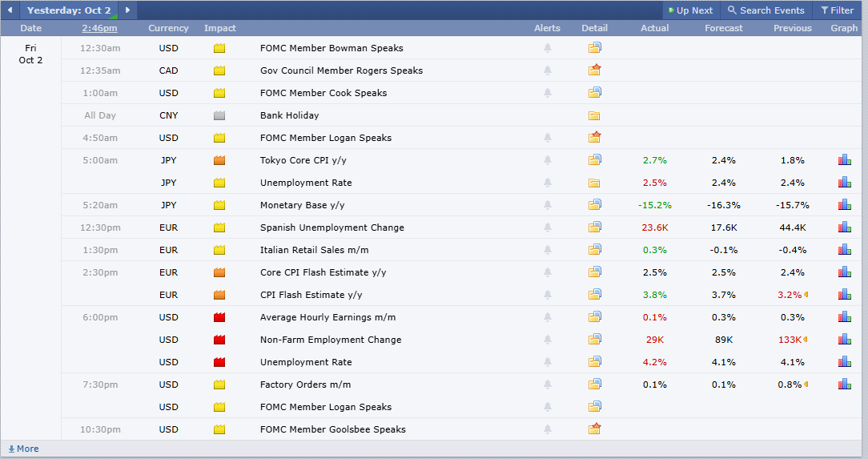Open detail folder for JPY Unemployment Rate

click(x=594, y=183)
